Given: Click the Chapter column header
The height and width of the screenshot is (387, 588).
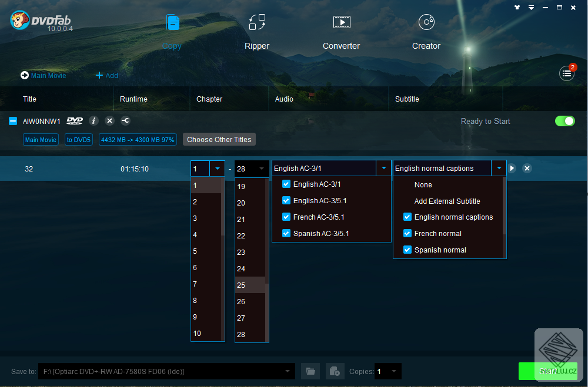Looking at the screenshot, I should pos(209,99).
